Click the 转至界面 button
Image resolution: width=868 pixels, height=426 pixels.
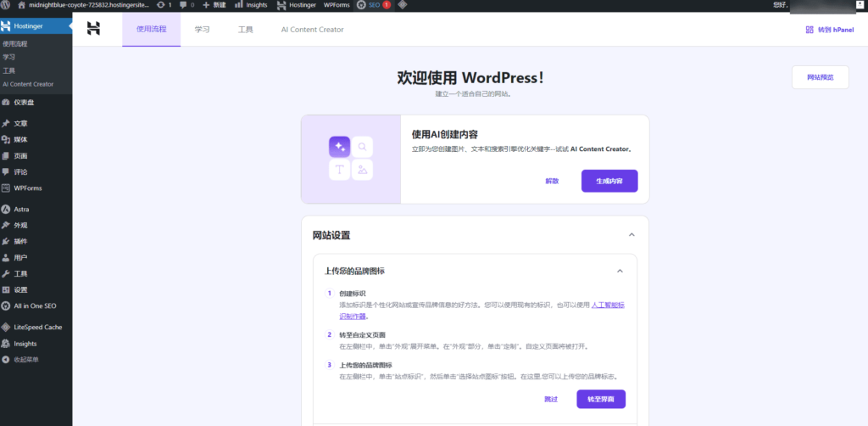[600, 399]
